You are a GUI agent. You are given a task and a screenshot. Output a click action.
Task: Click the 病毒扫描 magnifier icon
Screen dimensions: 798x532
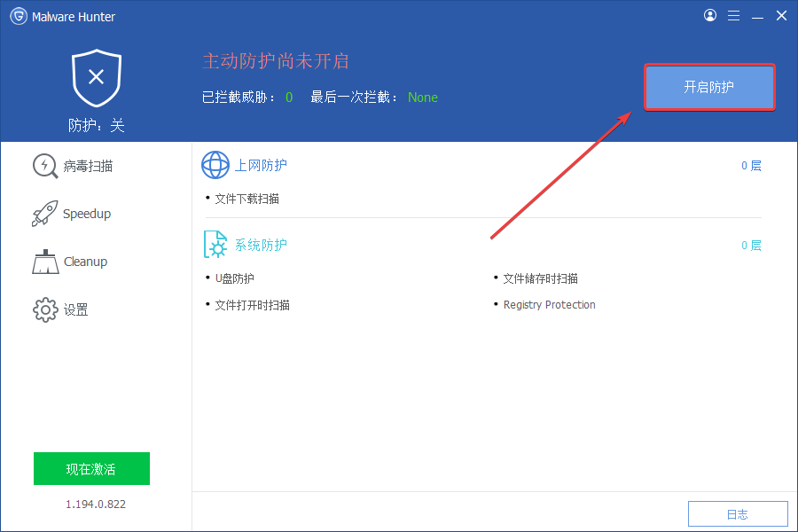(45, 166)
